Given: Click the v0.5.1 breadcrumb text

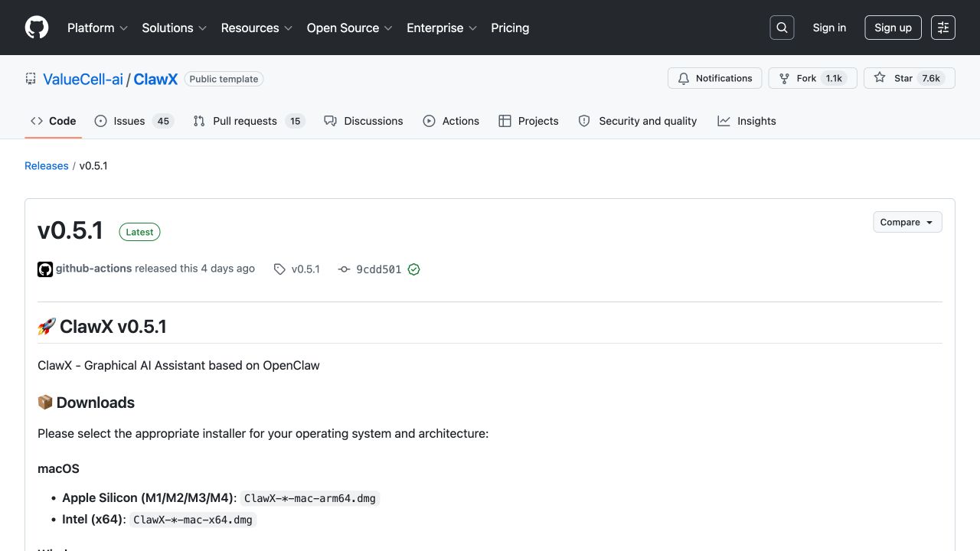Looking at the screenshot, I should 93,166.
